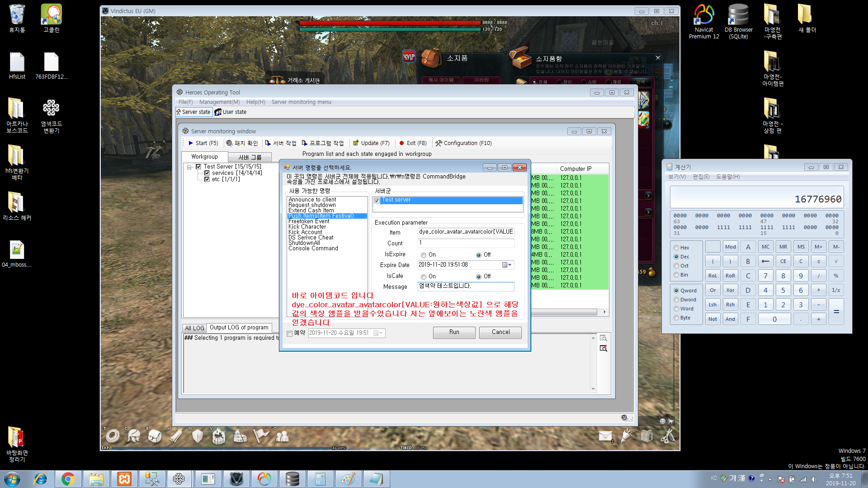The image size is (868, 488).
Task: Select Dword size in calculator
Action: (676, 300)
